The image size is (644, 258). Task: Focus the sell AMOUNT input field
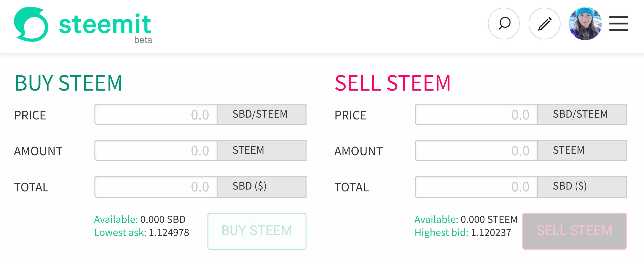(476, 150)
